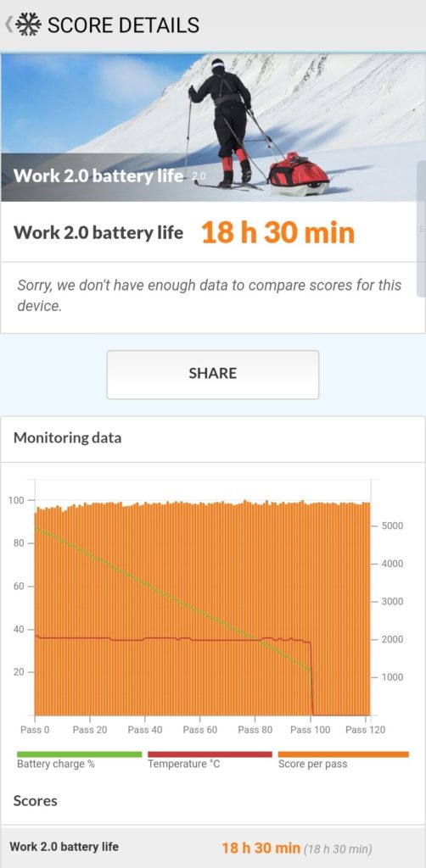Tap the not enough data message
Image resolution: width=426 pixels, height=868 pixels.
(x=210, y=296)
